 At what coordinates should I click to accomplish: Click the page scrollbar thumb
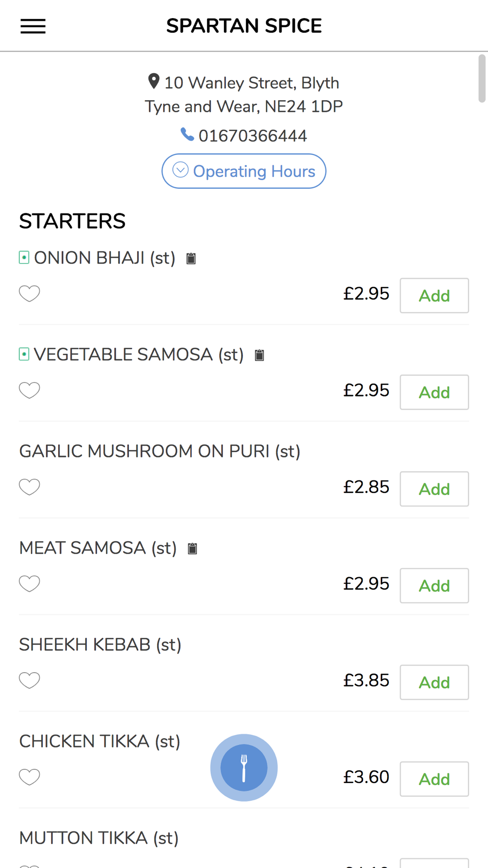click(x=482, y=78)
